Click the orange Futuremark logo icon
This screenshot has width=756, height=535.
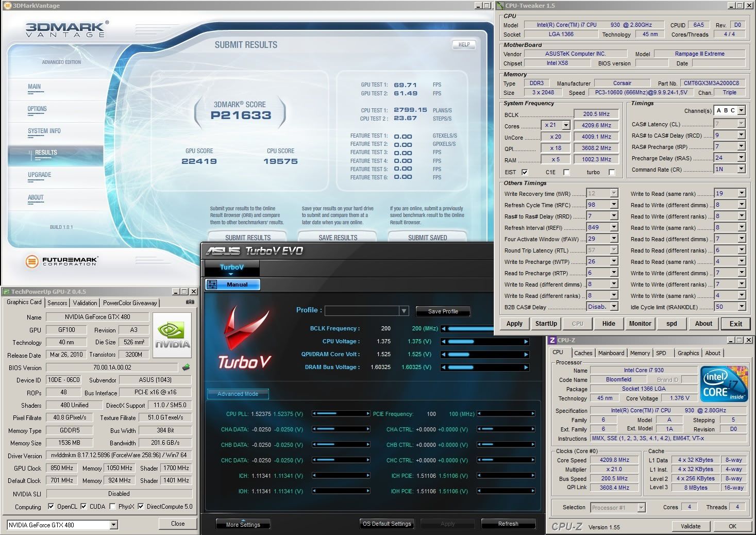tap(32, 261)
